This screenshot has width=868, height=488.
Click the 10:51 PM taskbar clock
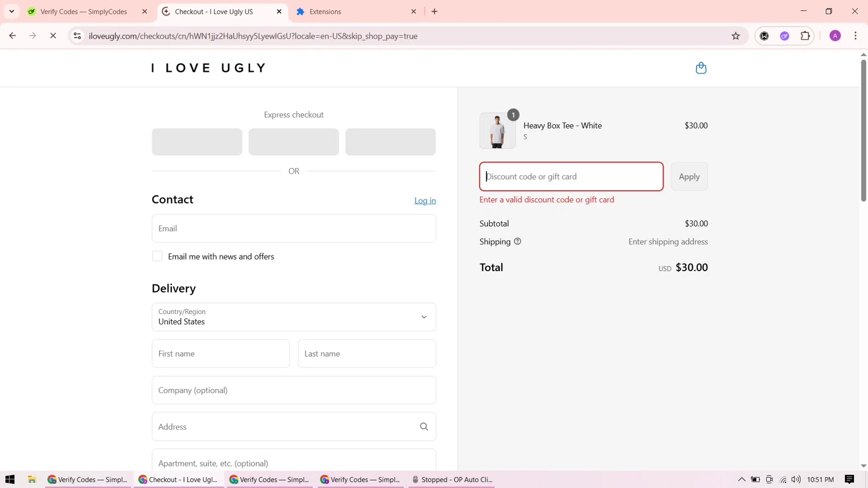(821, 479)
